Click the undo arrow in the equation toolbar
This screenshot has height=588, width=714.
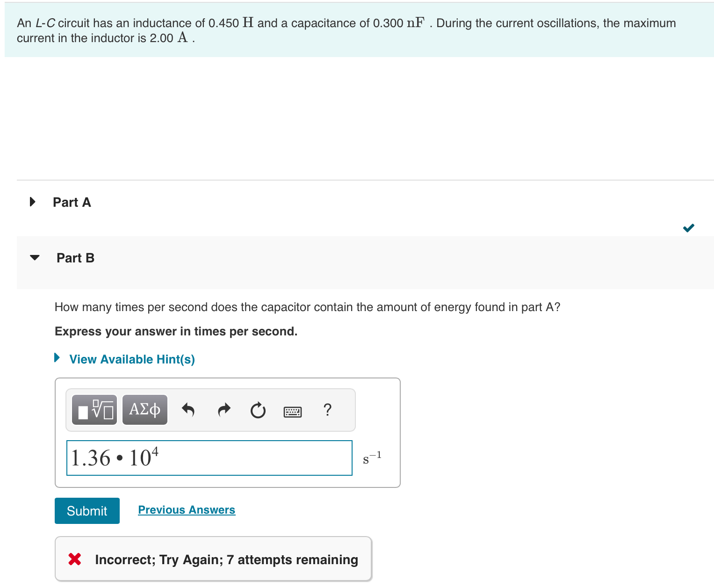188,409
